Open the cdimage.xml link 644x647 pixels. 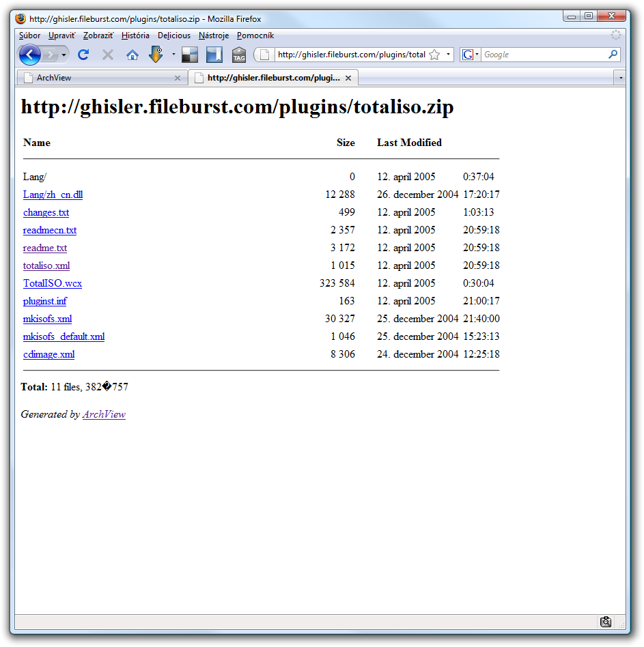[x=48, y=354]
